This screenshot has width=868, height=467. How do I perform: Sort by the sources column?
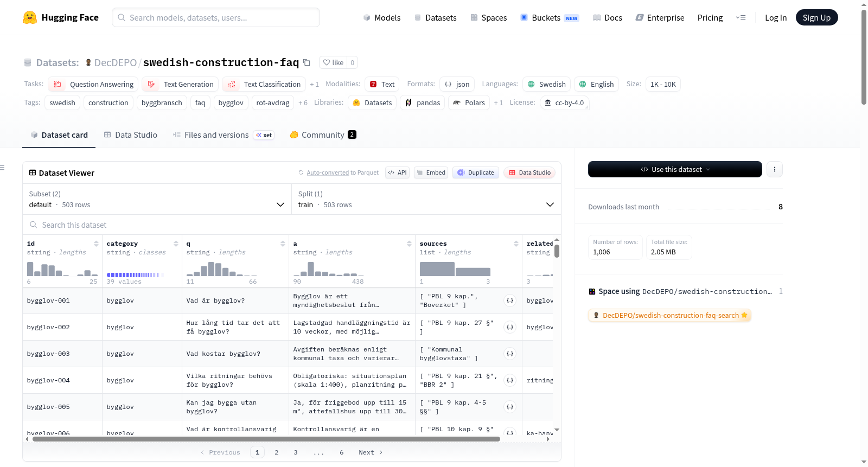[516, 244]
